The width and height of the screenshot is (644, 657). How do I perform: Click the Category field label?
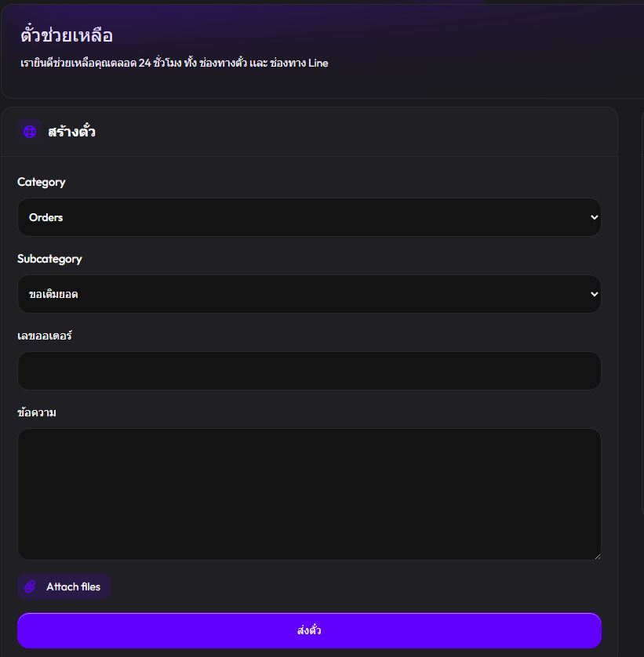42,182
